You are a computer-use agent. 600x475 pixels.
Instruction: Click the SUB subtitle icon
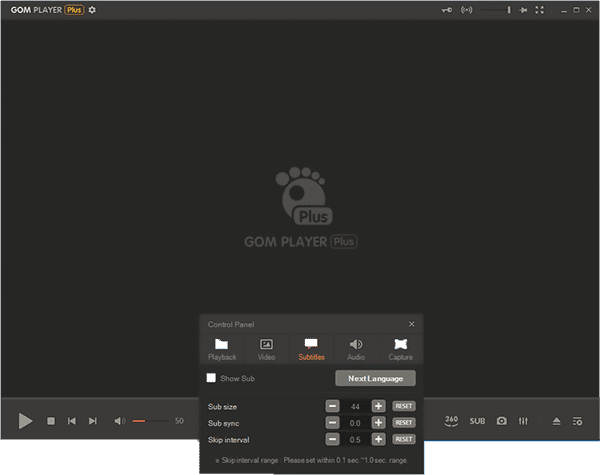(x=477, y=421)
